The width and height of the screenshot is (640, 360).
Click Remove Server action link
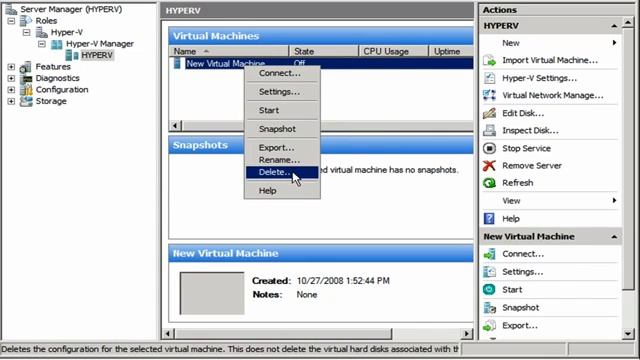click(532, 166)
